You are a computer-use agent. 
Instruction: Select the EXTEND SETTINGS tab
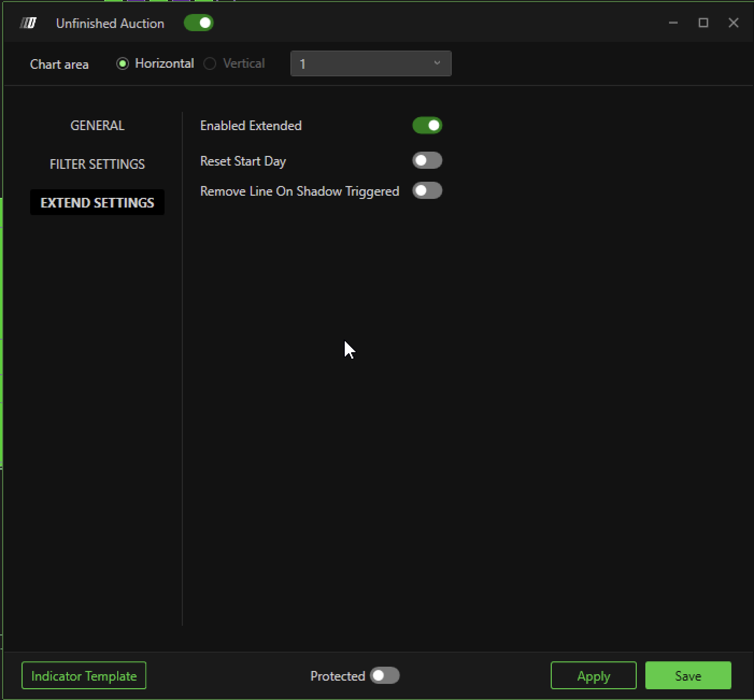(97, 203)
